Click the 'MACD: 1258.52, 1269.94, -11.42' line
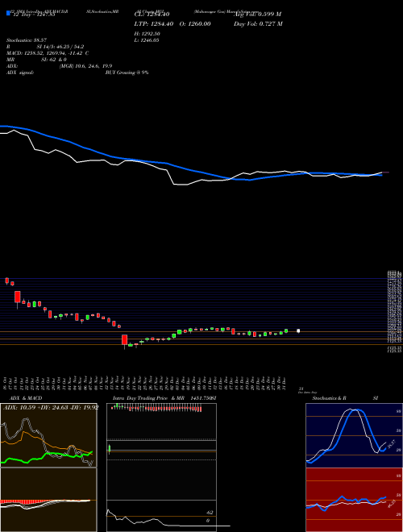Viewport: 403px width, 532px height. pos(45,53)
